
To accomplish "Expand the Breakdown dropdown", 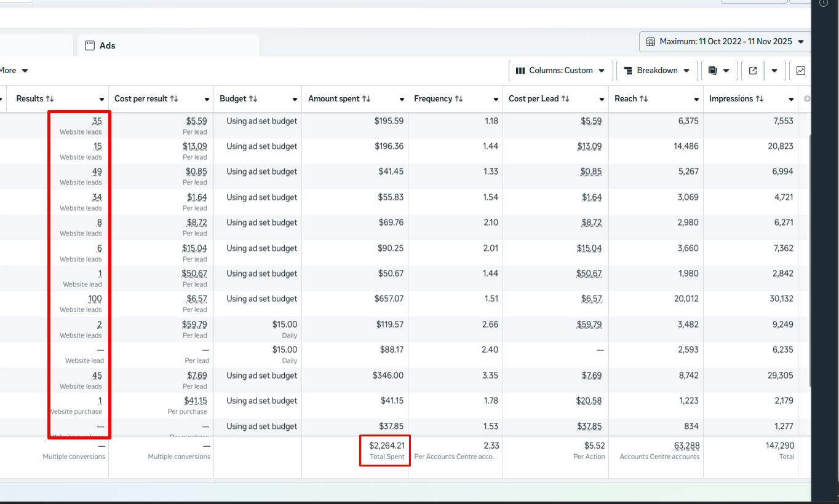I will tap(657, 71).
